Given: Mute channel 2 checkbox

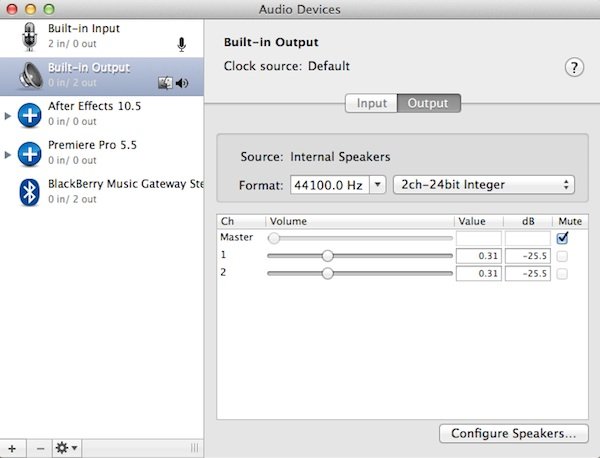Looking at the screenshot, I should click(x=562, y=274).
